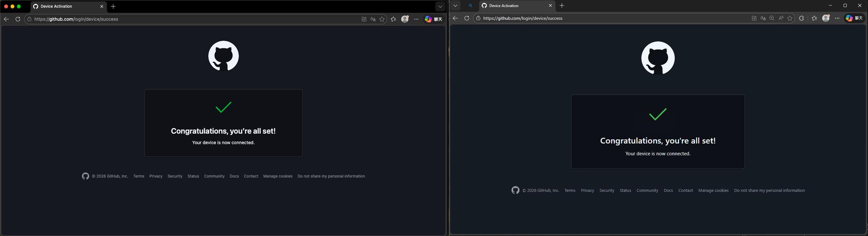Add page to favorites in macOS-style window

(382, 19)
